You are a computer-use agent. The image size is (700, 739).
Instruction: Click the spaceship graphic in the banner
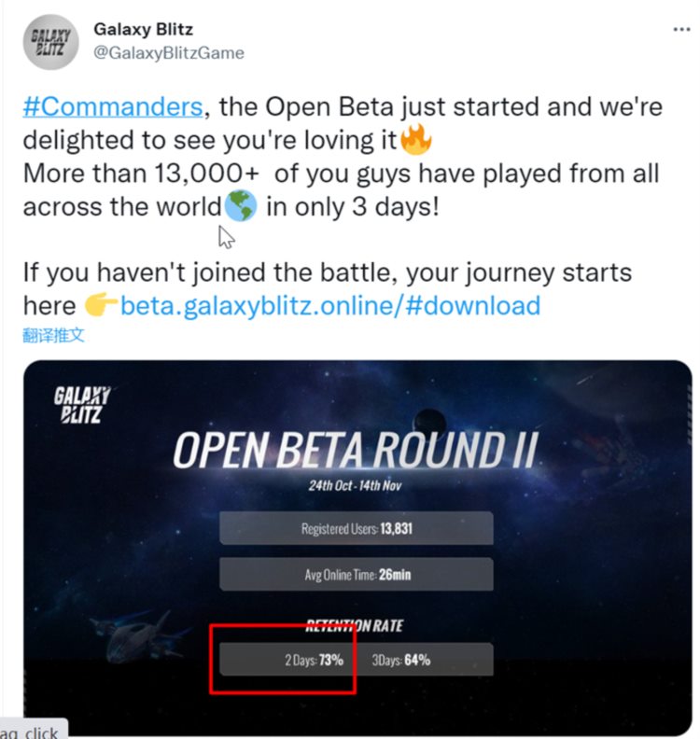click(x=142, y=636)
